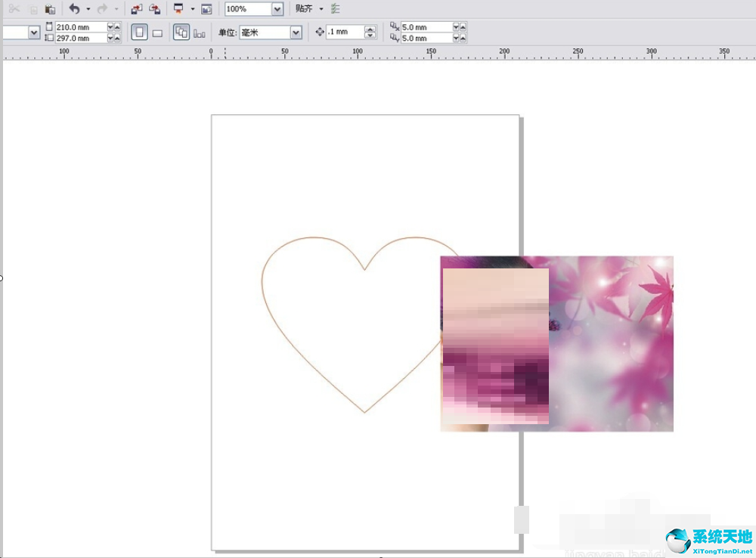Image resolution: width=756 pixels, height=558 pixels.
Task: Click the Import icon in toolbar
Action: [136, 9]
